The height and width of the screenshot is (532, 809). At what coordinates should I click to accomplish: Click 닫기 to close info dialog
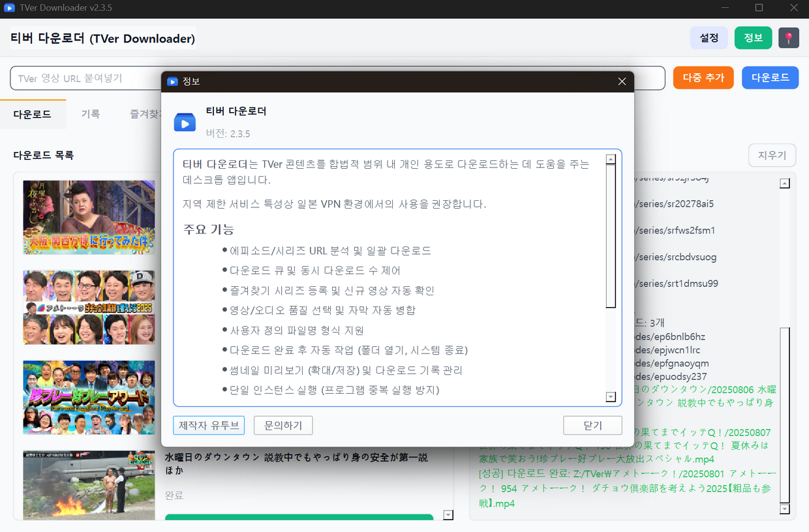click(592, 425)
